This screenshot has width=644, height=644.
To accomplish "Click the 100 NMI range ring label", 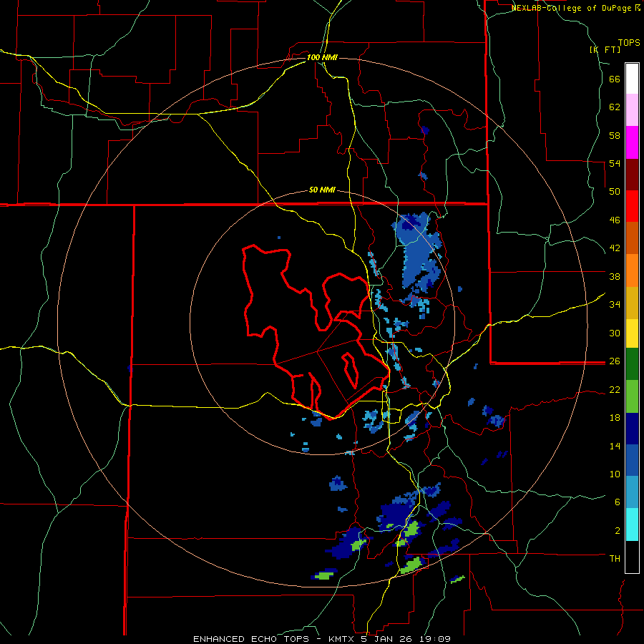I will [x=322, y=57].
